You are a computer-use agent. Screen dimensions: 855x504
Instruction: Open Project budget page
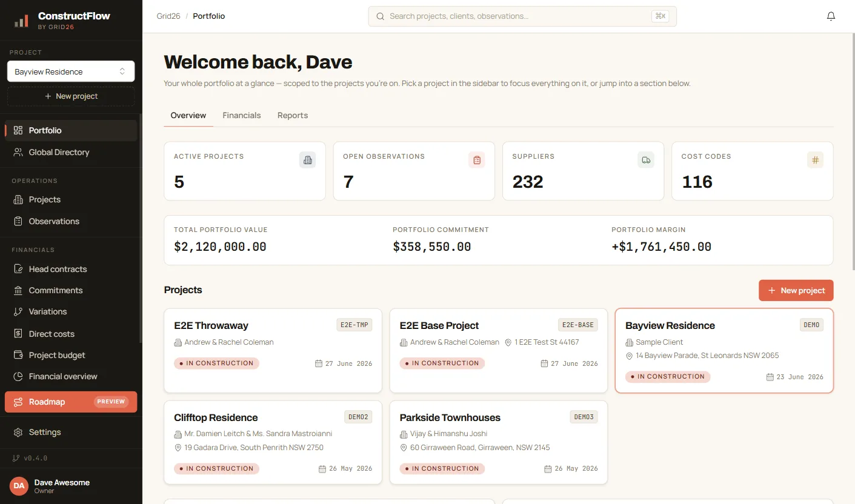(71, 355)
